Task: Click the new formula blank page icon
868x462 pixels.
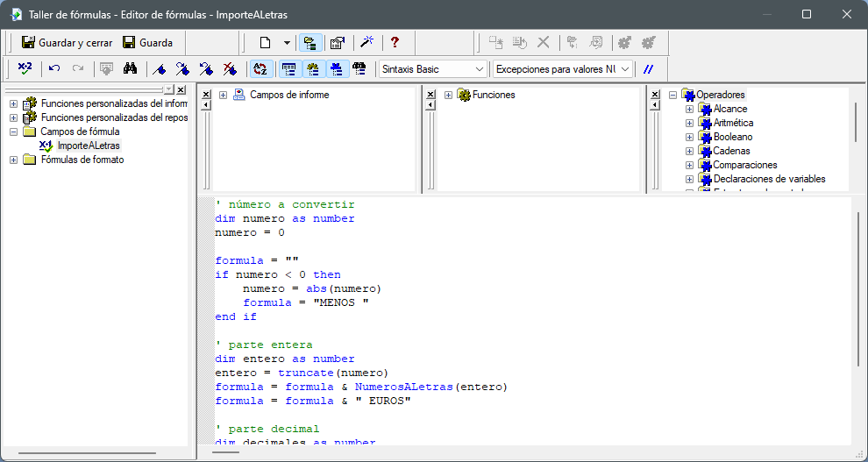Action: (265, 42)
